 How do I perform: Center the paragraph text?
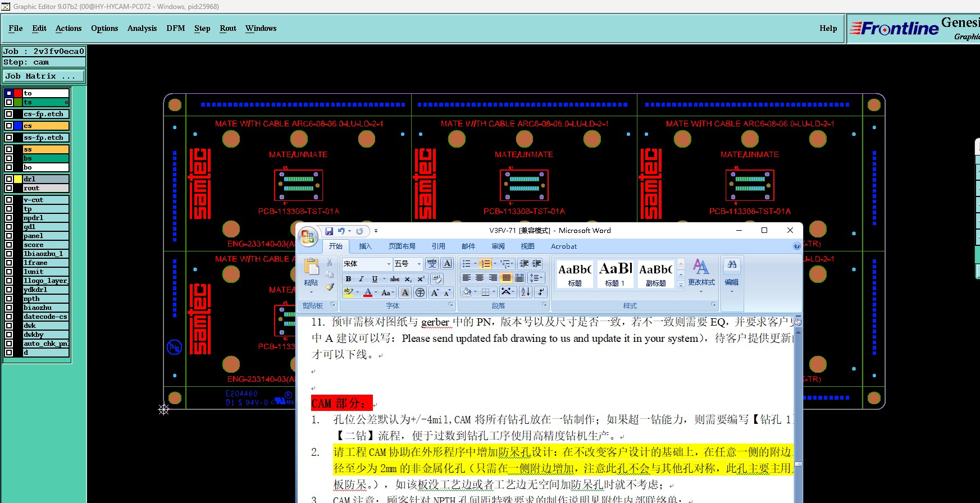coord(480,278)
